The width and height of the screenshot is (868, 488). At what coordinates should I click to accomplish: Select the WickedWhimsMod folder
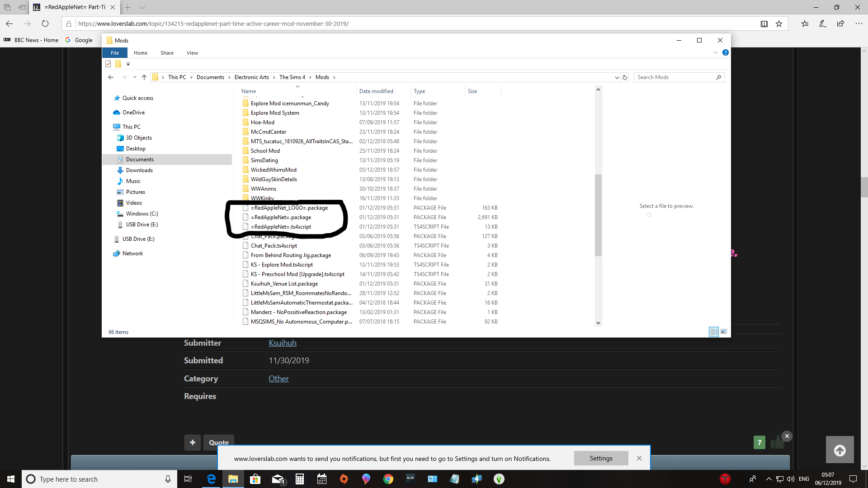[x=274, y=170]
